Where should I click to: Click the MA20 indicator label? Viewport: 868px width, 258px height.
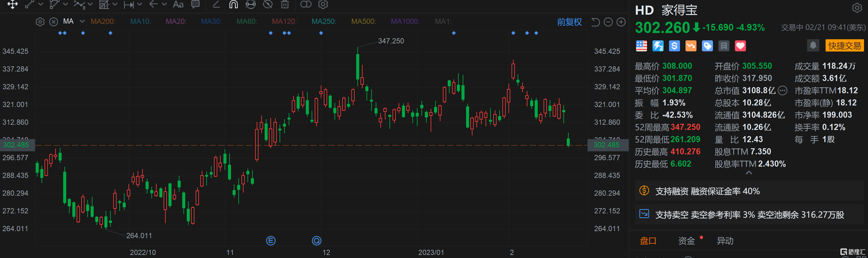pos(176,22)
